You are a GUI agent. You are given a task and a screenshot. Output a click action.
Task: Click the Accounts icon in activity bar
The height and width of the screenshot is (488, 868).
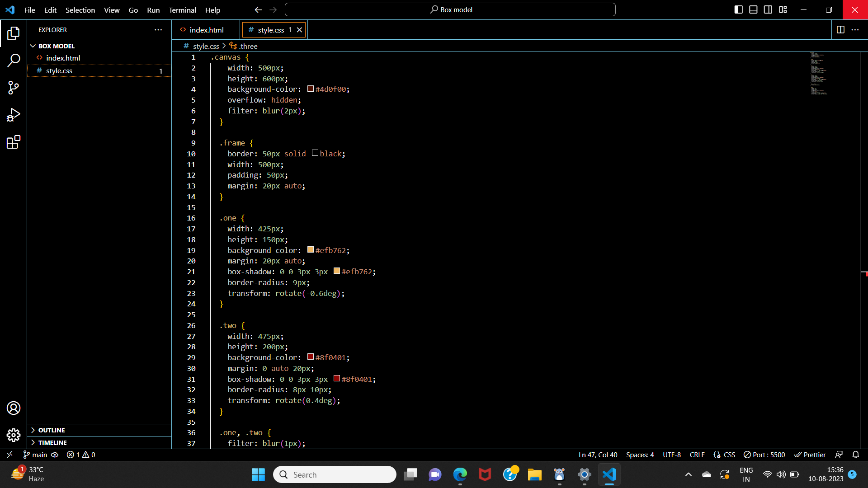14,408
